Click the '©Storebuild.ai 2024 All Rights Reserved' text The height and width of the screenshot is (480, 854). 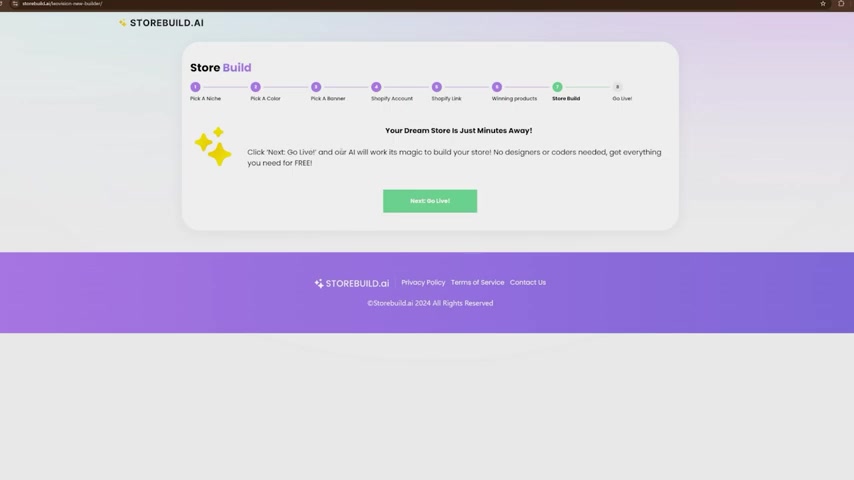point(430,303)
